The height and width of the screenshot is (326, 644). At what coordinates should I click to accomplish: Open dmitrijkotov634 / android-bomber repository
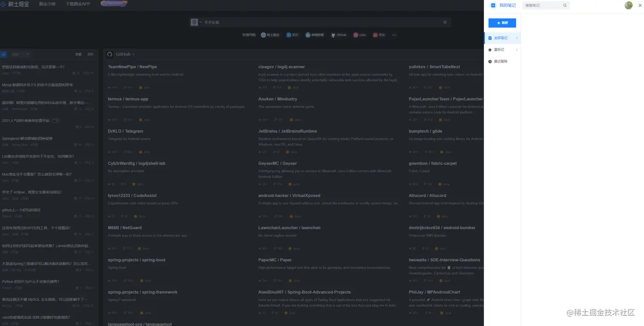pos(442,228)
